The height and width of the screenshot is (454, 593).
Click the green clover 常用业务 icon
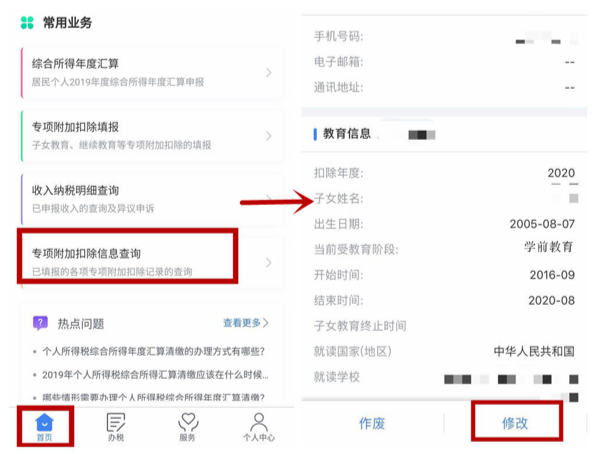pos(27,23)
